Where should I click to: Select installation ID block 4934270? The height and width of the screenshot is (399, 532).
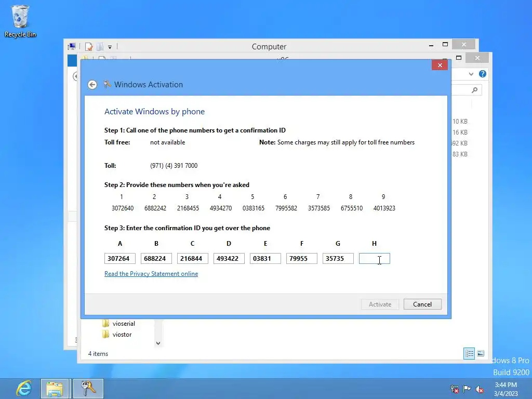click(220, 208)
